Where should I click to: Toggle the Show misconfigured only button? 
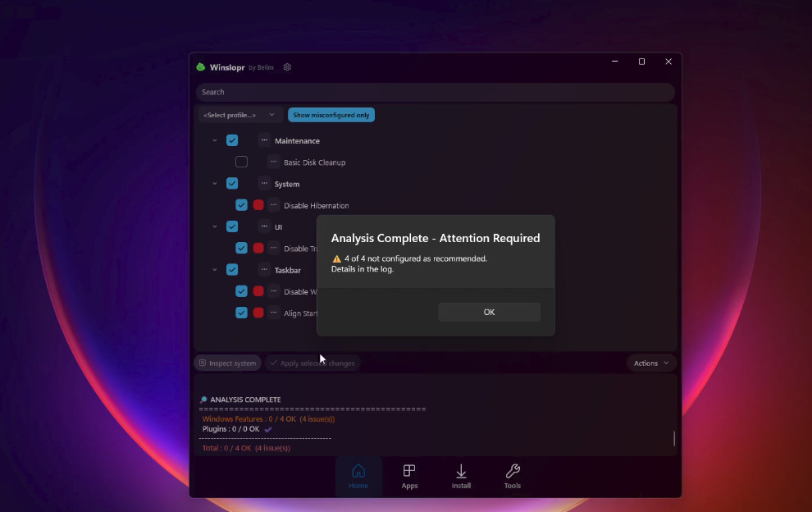331,115
